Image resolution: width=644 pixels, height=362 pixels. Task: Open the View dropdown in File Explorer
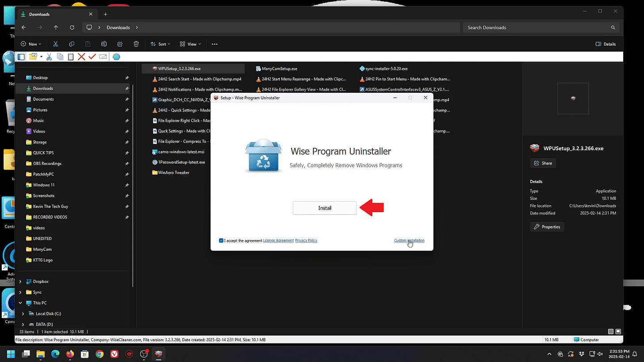pos(190,44)
